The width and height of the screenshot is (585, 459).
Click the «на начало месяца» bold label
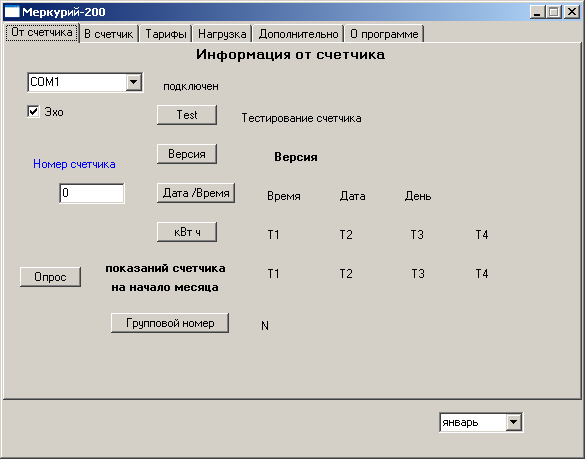pos(165,287)
